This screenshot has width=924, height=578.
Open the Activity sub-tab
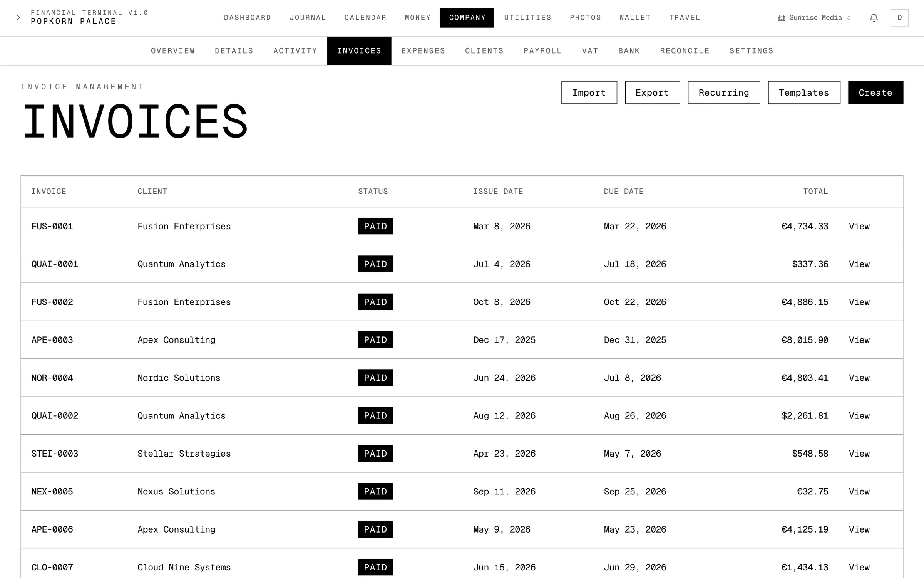pos(295,51)
